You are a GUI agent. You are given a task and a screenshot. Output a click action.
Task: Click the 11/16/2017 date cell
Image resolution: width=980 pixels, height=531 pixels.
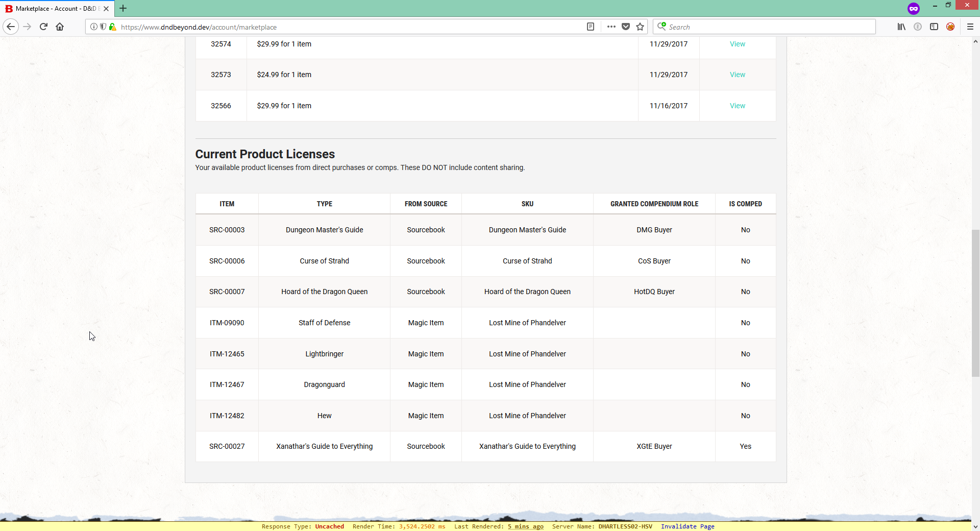pos(668,106)
